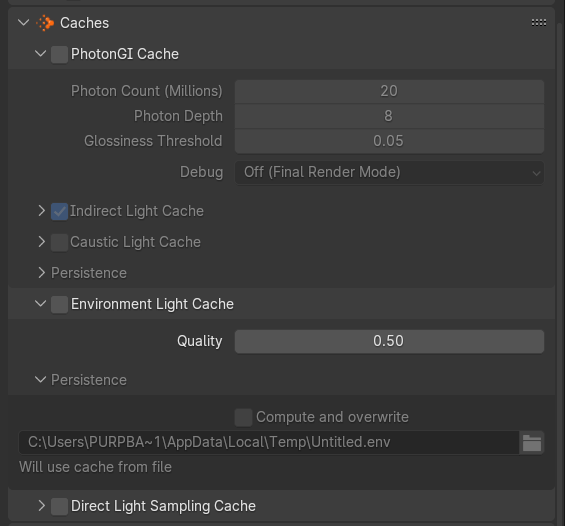Enable the Environment Light Cache checkbox
Screen dimensions: 565x526
click(x=59, y=304)
